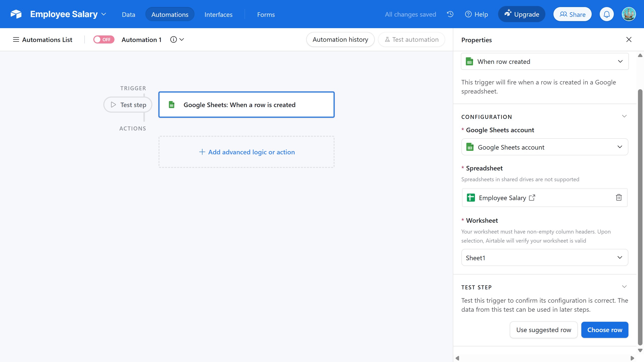Open the Forms tab
644x362 pixels.
pyautogui.click(x=266, y=14)
